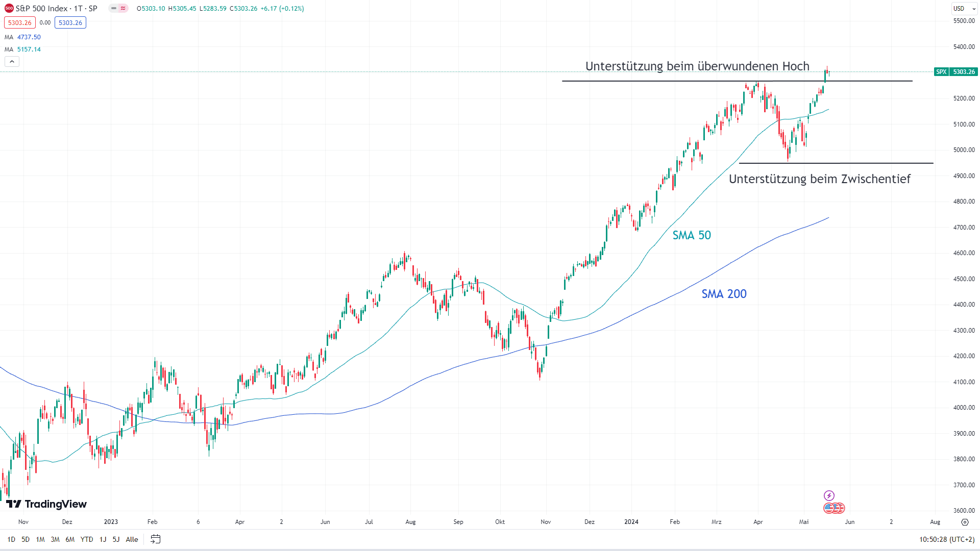Select the 5J time range
This screenshot has height=551, width=980.
click(x=116, y=539)
